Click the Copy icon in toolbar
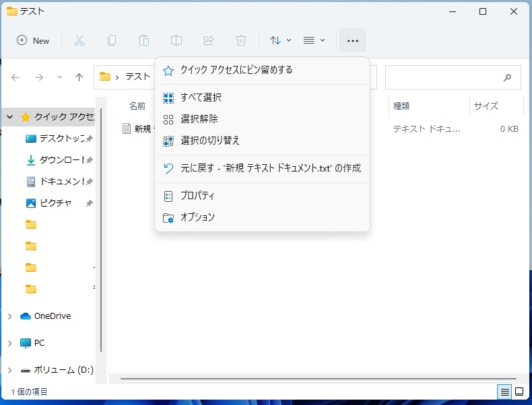Image resolution: width=532 pixels, height=405 pixels. click(x=112, y=40)
